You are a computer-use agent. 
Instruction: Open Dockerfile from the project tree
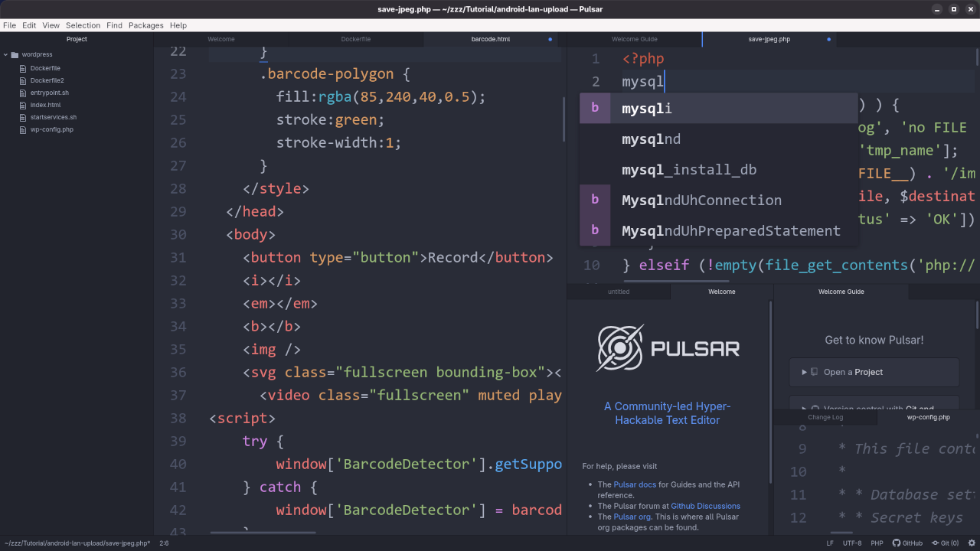[45, 68]
